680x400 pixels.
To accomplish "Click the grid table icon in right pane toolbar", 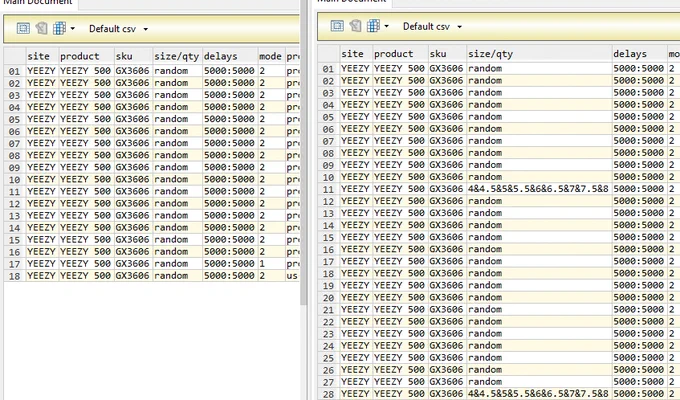I will pyautogui.click(x=373, y=26).
